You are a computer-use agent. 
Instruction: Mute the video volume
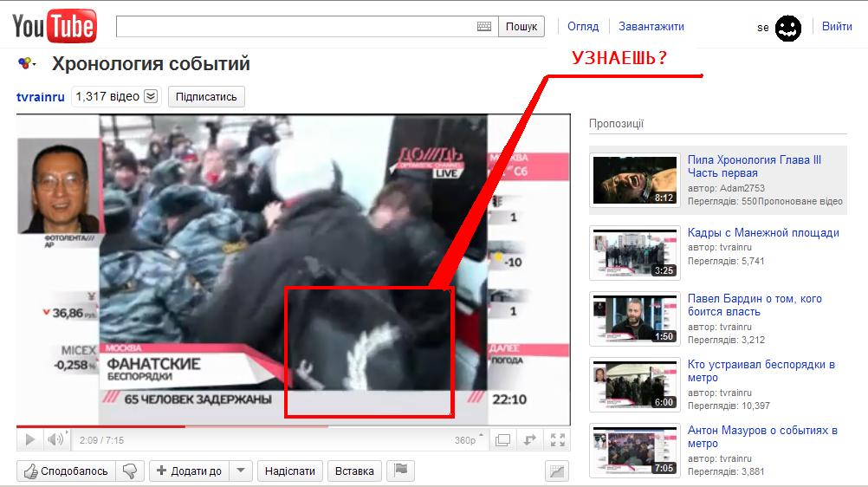pyautogui.click(x=56, y=440)
